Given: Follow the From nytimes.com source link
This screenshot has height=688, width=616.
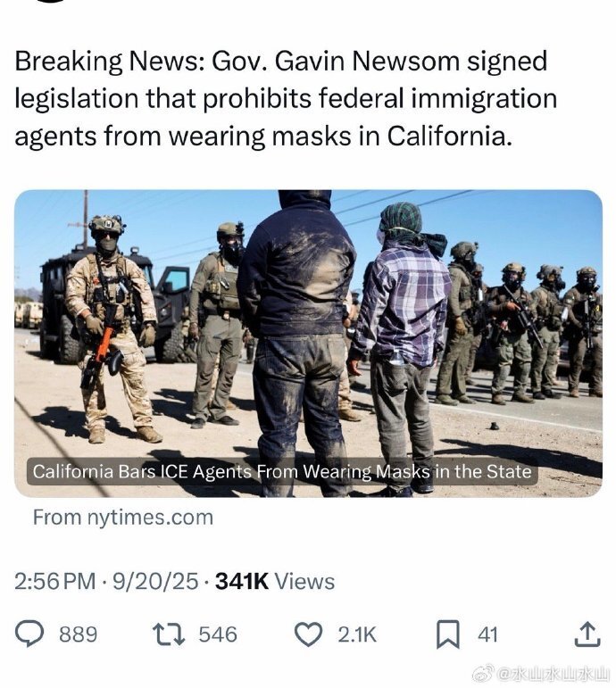Looking at the screenshot, I should [x=123, y=518].
